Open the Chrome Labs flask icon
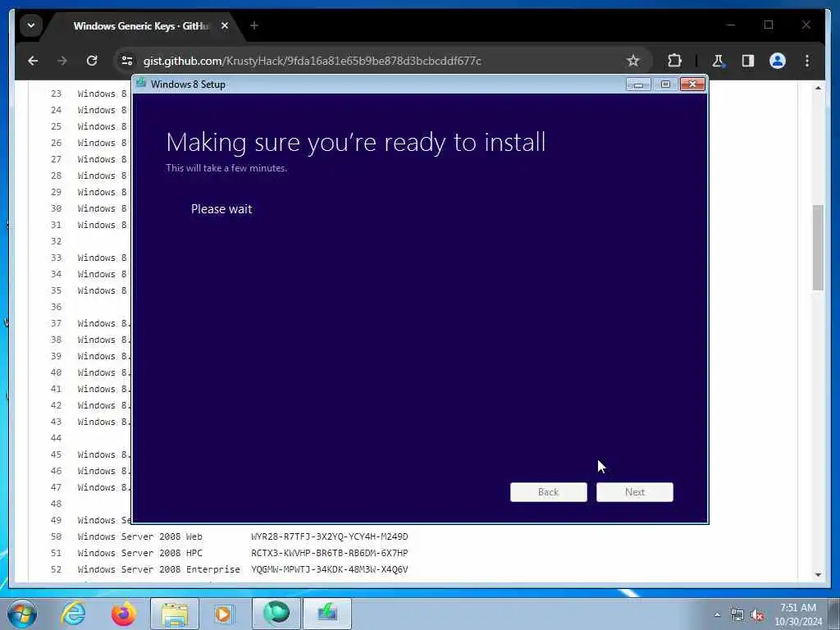The height and width of the screenshot is (630, 840). [719, 61]
